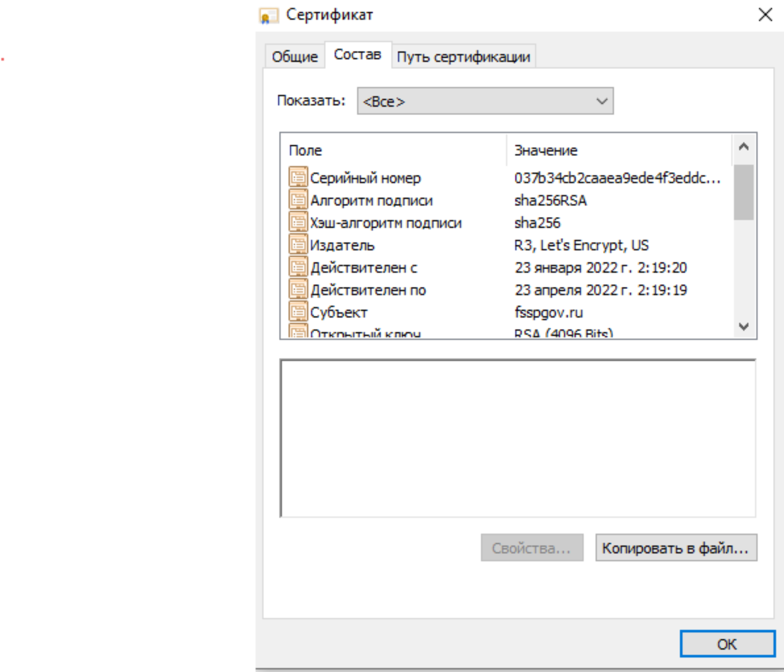The image size is (784, 672).
Task: Click inside the empty value details box
Action: pos(517,438)
